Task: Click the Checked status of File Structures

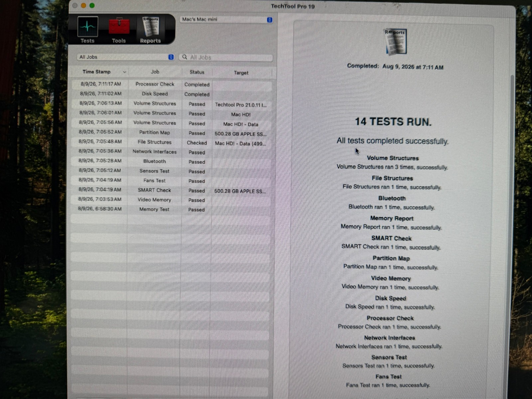Action: [x=197, y=143]
